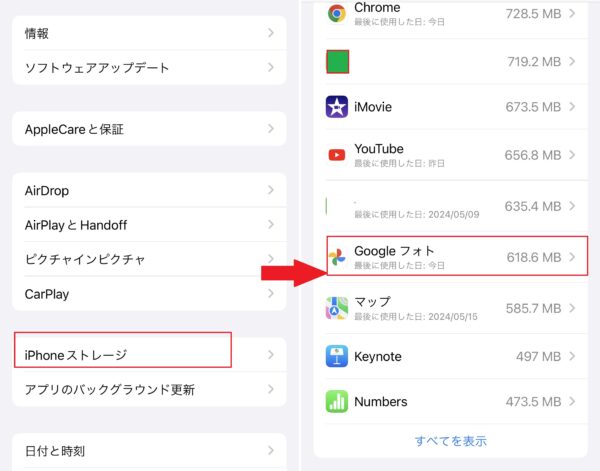
Task: Select the Chrome app name
Action: point(377,7)
